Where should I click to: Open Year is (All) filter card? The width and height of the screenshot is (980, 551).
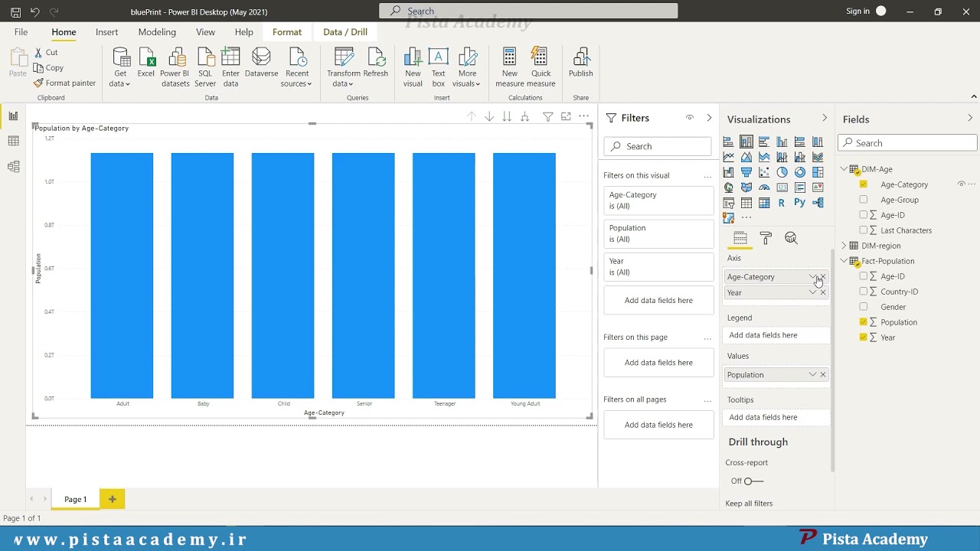pos(658,266)
